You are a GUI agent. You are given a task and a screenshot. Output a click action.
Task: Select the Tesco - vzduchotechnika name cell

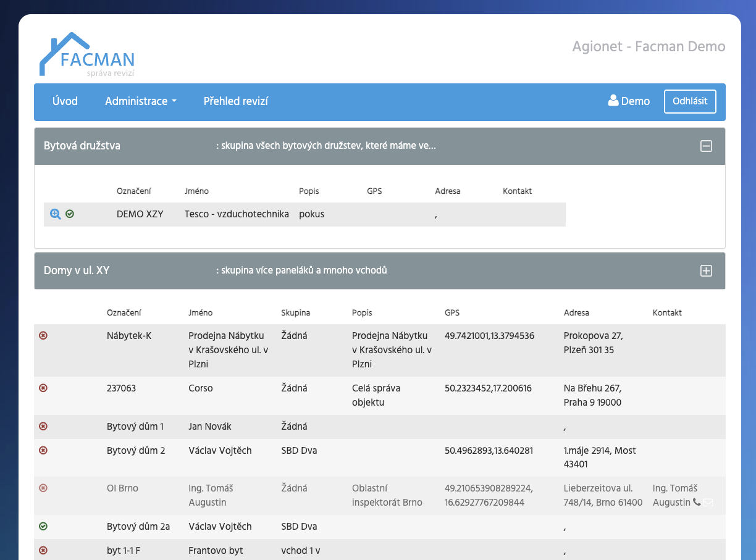(x=237, y=214)
